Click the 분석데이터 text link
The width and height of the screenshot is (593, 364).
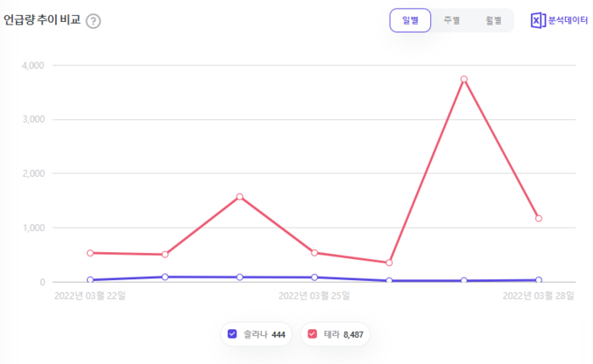coord(568,20)
